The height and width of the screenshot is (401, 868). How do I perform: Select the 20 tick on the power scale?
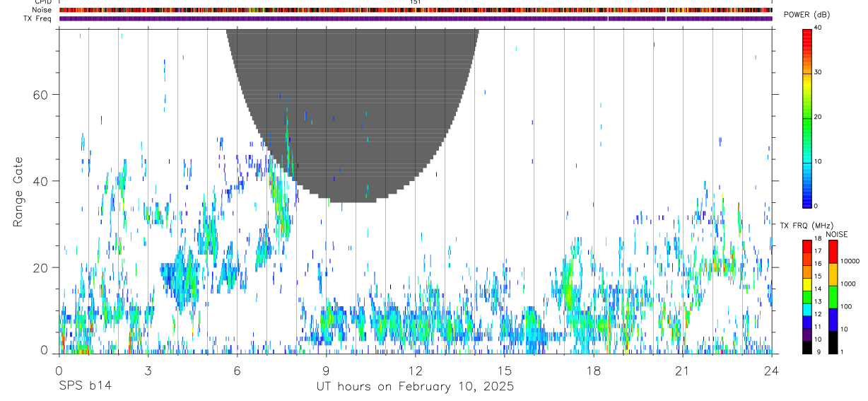pyautogui.click(x=819, y=117)
